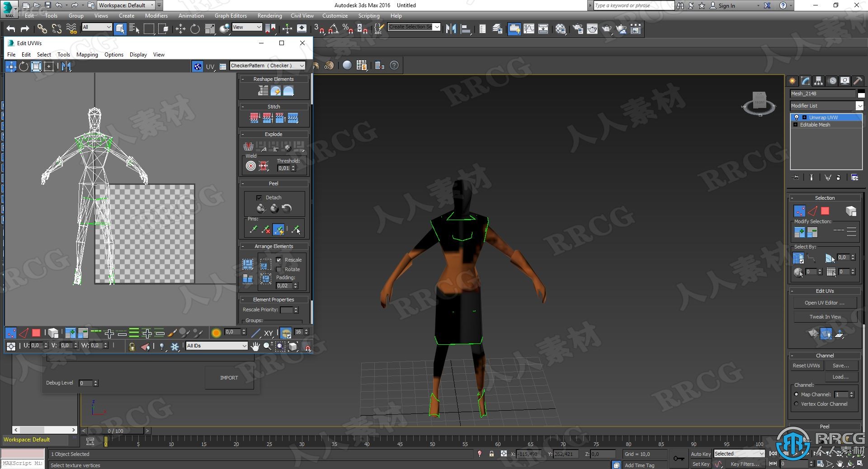Select Map Channel radio button

796,394
